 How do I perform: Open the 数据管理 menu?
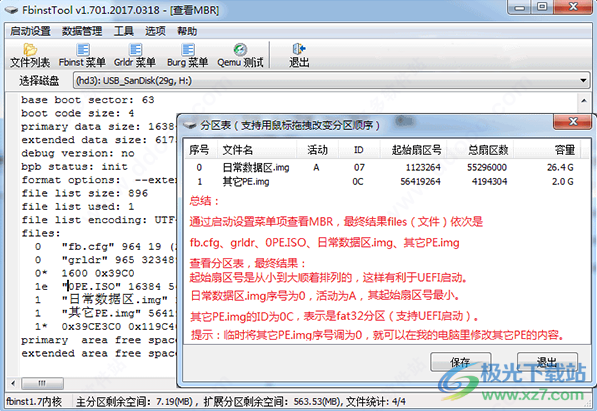click(82, 31)
